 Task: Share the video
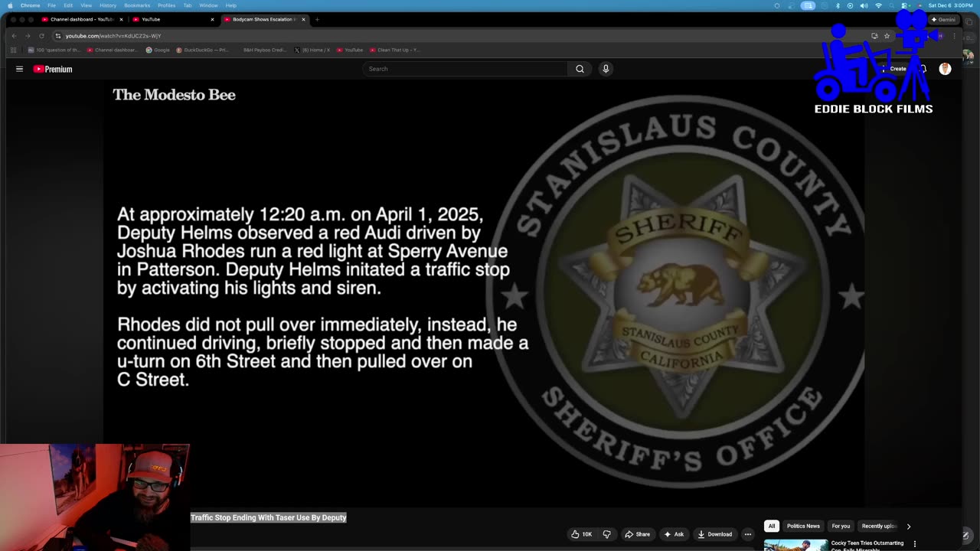point(638,534)
